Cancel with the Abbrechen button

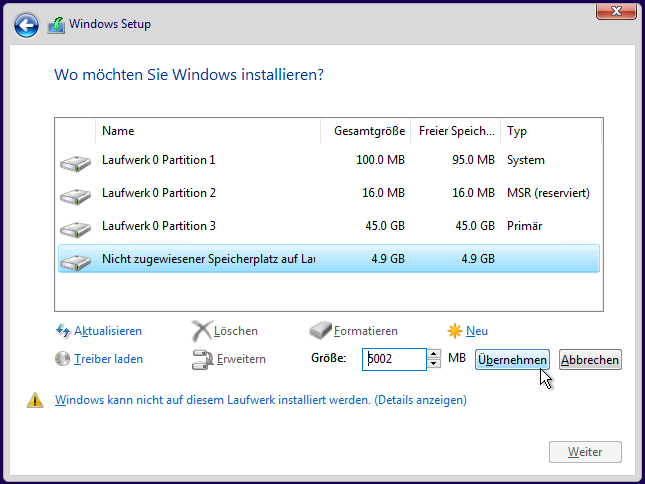point(590,360)
